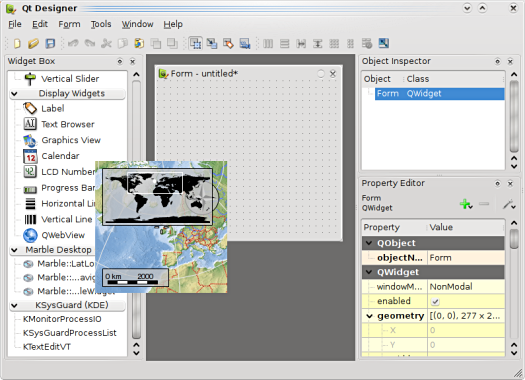Apply Lay Out Vertically in Splitter icon
Screen dimensions: 525x380
[x=317, y=44]
